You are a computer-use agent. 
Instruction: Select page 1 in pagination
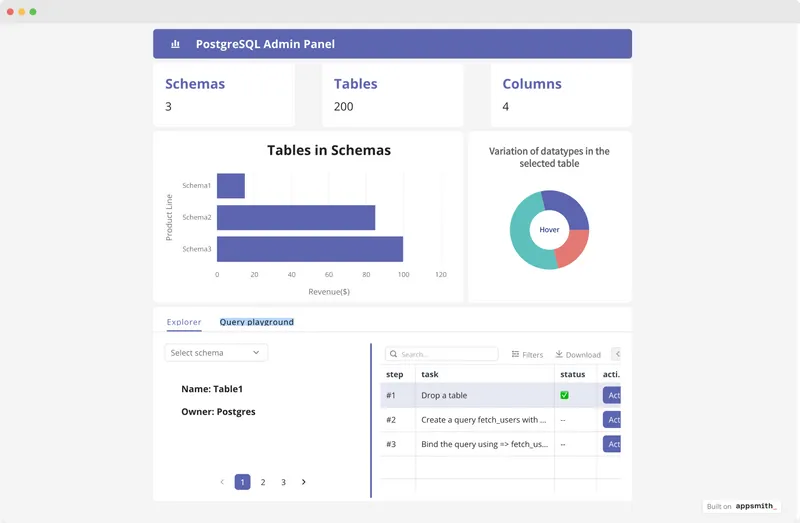[x=242, y=482]
